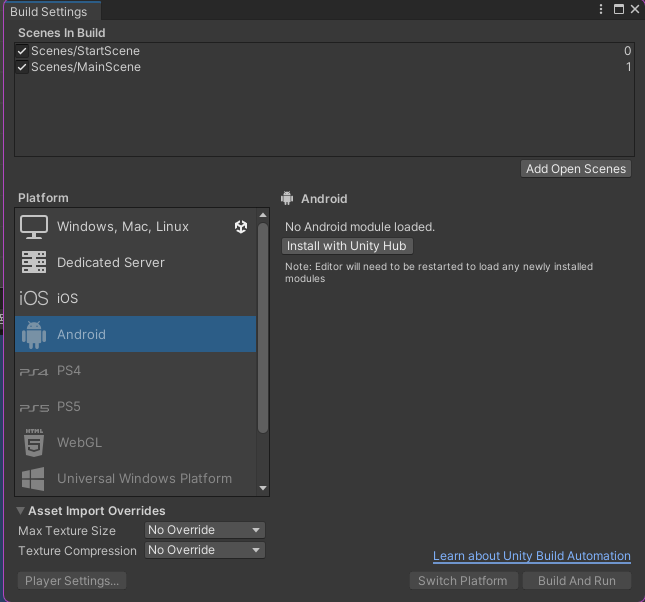Select the iOS platform entry
Screen dimensions: 645x602
(x=135, y=298)
